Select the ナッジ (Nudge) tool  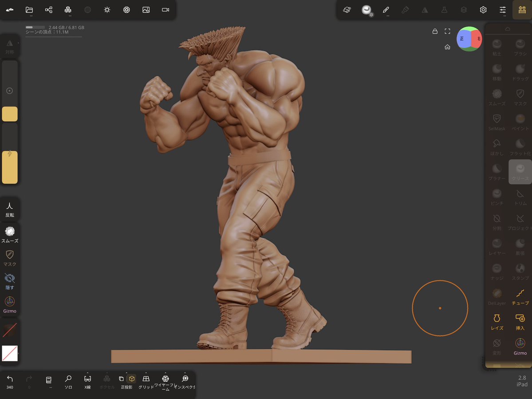point(497,272)
